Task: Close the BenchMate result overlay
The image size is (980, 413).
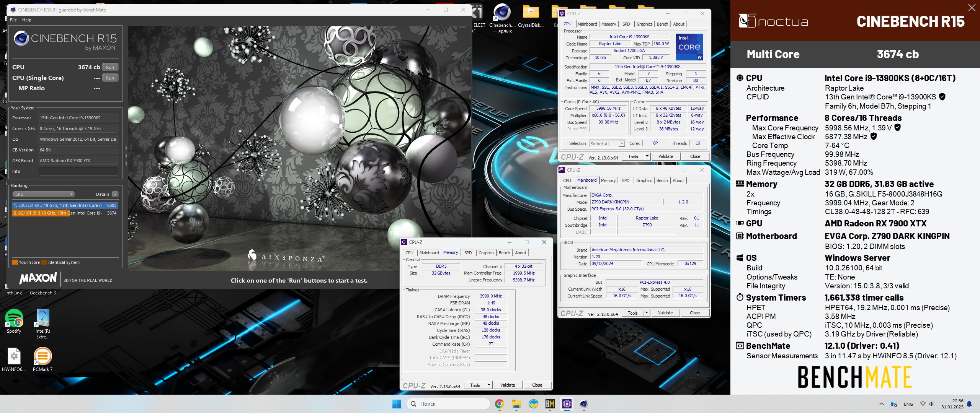Action: tap(972, 8)
